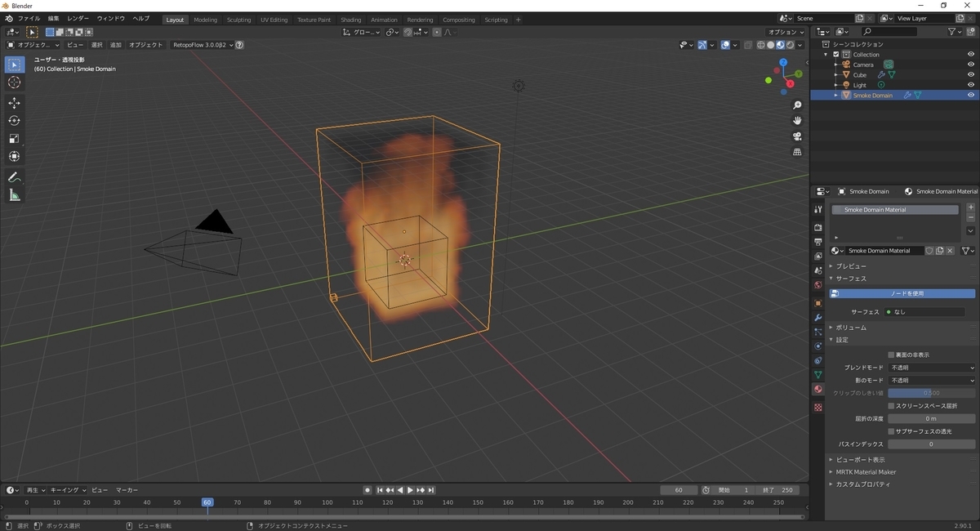
Task: Open the Physics properties tab
Action: (x=817, y=346)
